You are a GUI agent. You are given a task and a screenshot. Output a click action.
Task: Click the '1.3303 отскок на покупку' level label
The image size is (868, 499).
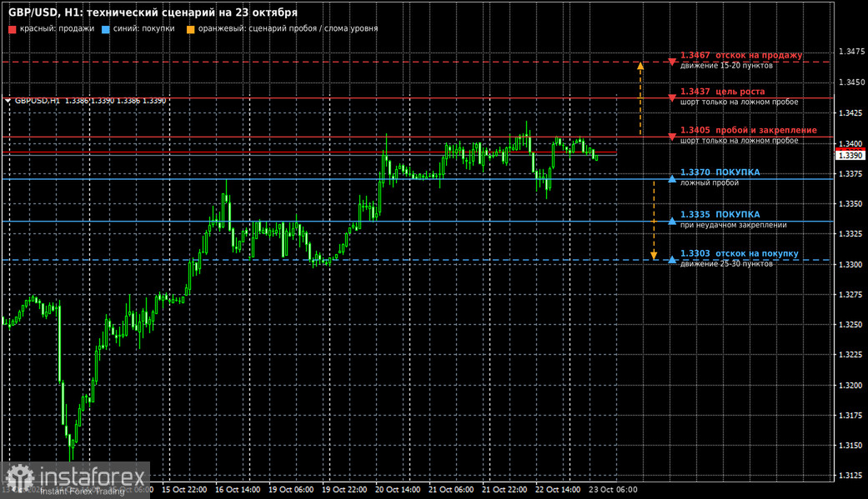point(740,253)
